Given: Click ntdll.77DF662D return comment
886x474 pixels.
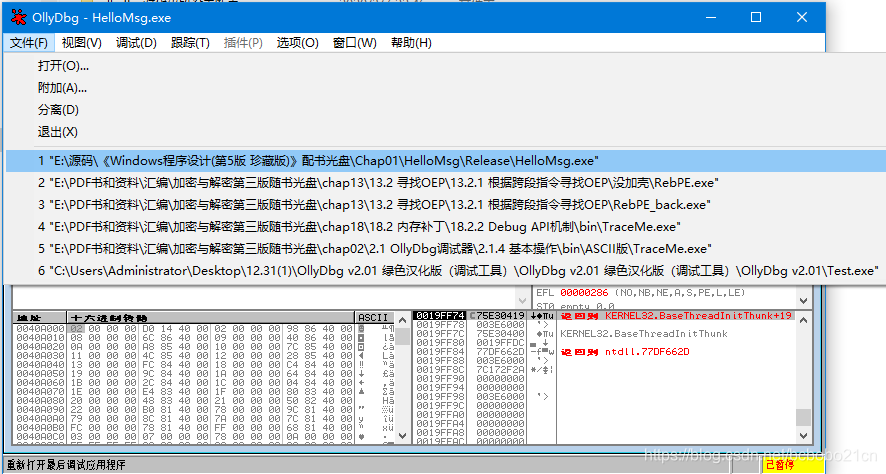Looking at the screenshot, I should [647, 352].
